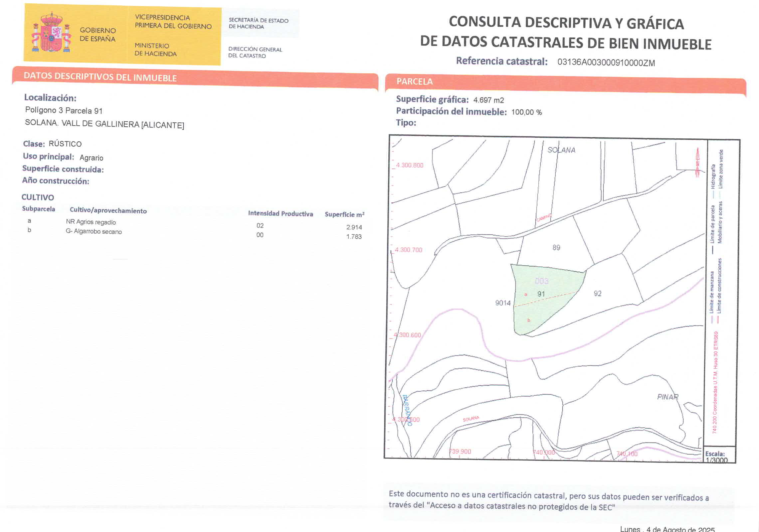Screen dimensions: 759x532
Task: Click parcel number 92 on the map
Action: coord(597,294)
